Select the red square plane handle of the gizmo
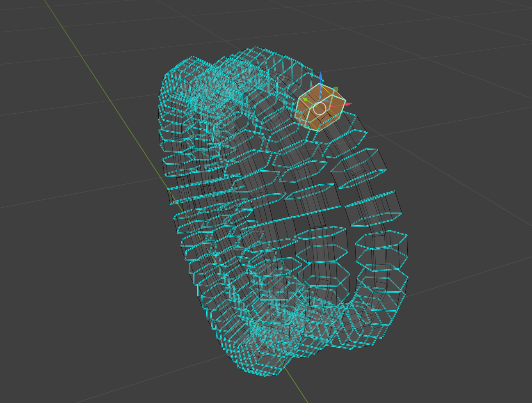The height and width of the screenshot is (403, 532). tap(311, 87)
